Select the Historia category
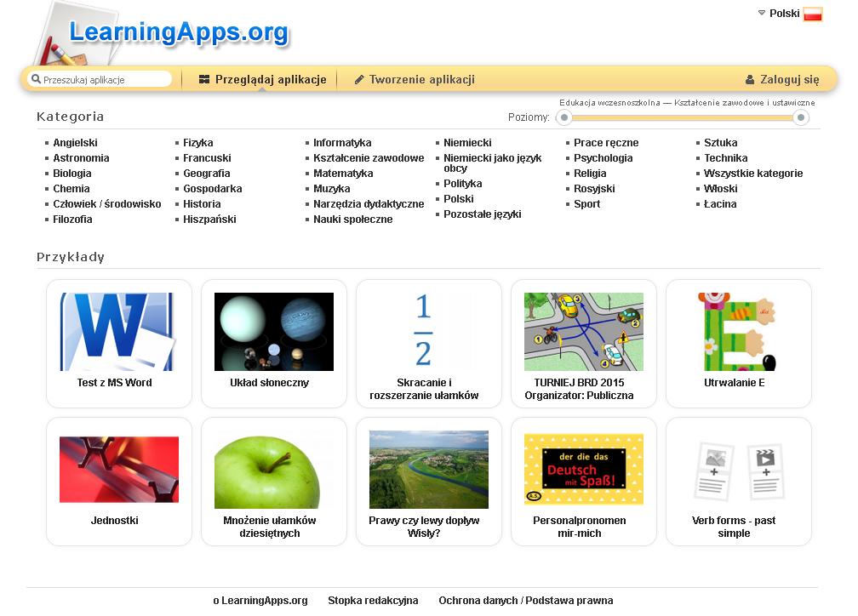858x616 pixels. point(202,203)
